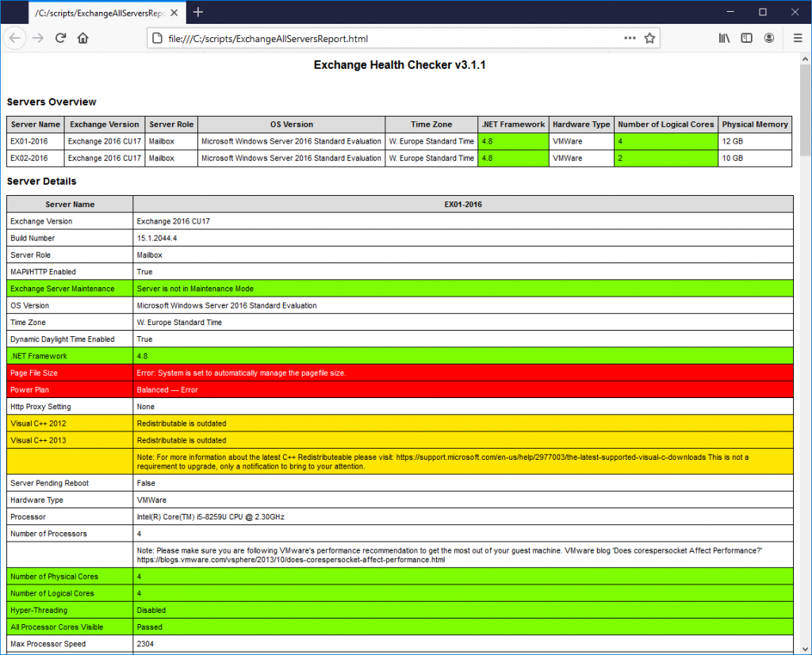Click the Server Details heading
The height and width of the screenshot is (655, 812).
(x=41, y=182)
